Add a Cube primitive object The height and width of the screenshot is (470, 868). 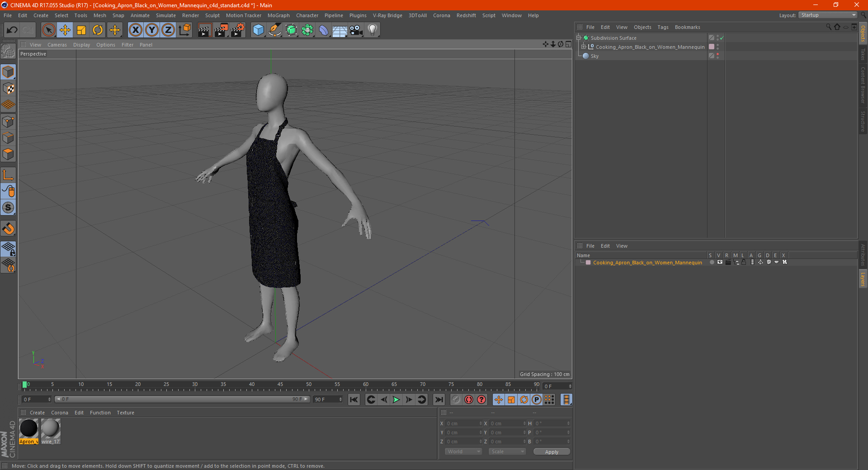[x=258, y=30]
